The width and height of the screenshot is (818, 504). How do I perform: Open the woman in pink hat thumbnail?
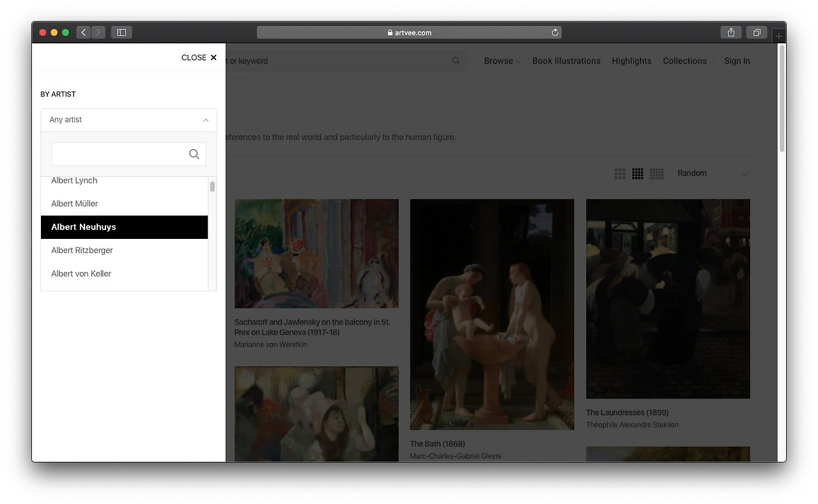(316, 414)
